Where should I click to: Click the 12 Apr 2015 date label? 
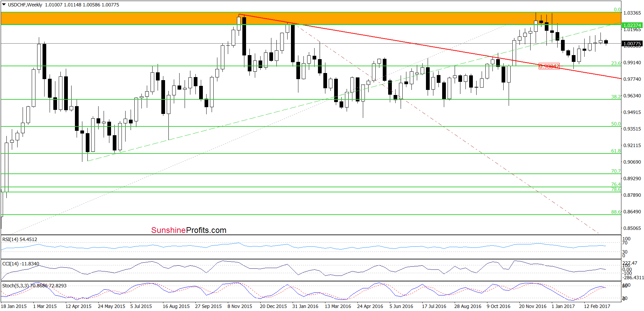[x=78, y=306]
